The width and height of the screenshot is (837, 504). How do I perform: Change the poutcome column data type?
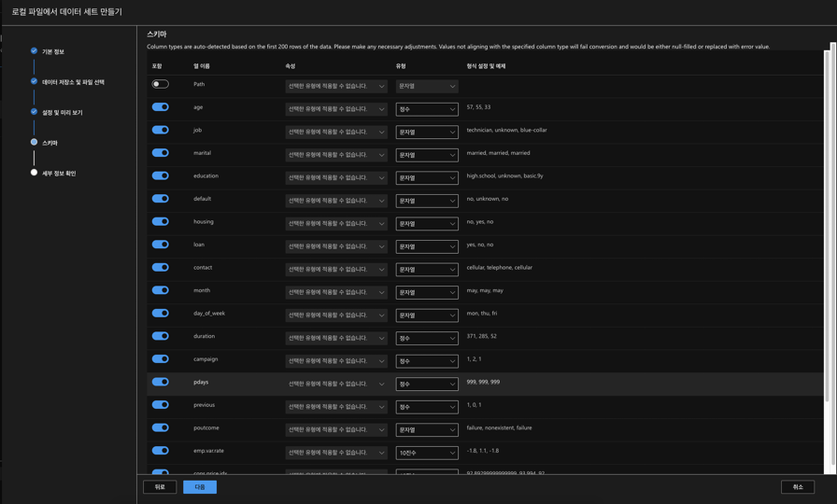427,430
